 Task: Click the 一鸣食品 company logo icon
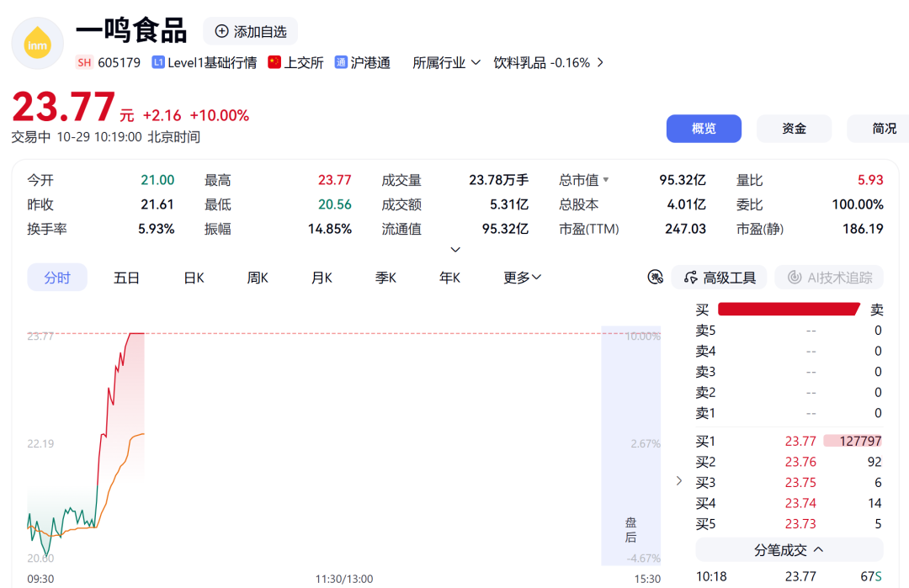38,44
